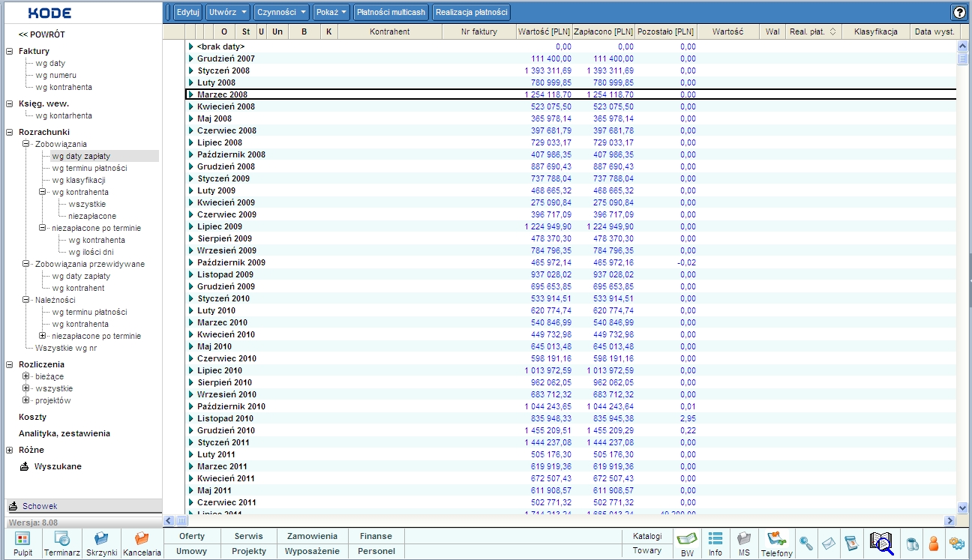Open the Projekty module tab
The image size is (972, 560).
pos(249,551)
